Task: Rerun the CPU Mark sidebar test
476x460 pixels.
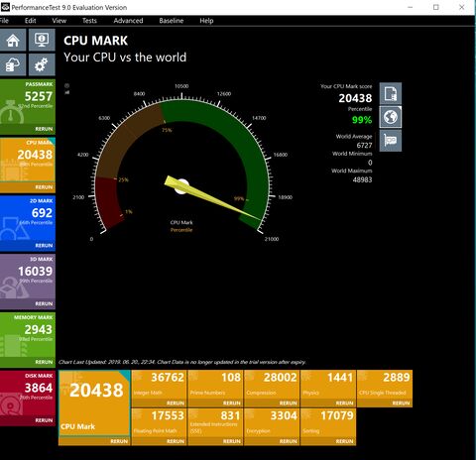Action: 44,187
